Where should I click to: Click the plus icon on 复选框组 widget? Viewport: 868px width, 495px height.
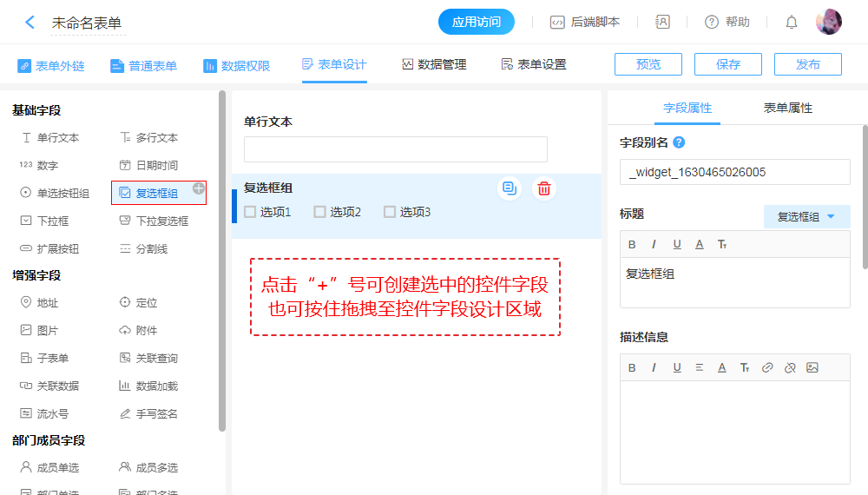point(199,188)
